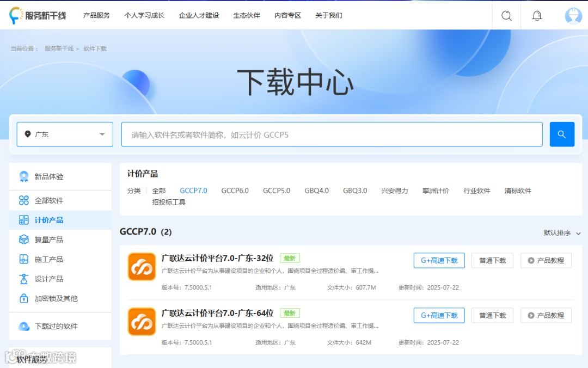
Task: Click the 施工产品 sidebar icon
Action: point(23,259)
